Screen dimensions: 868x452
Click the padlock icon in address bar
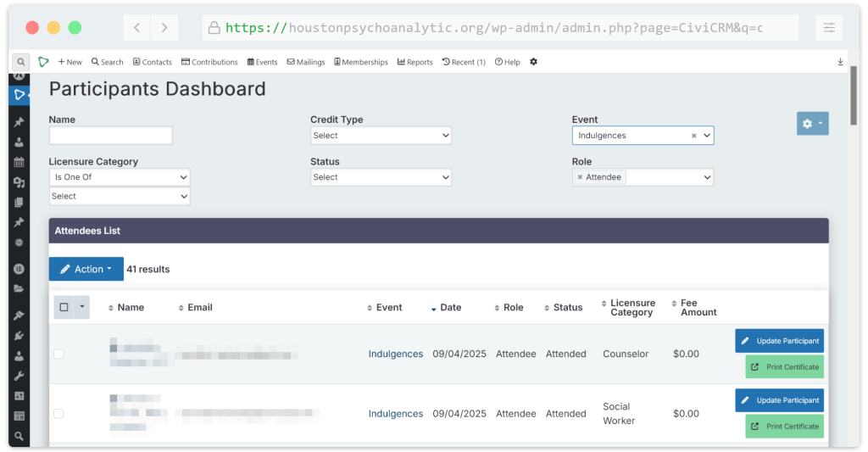tap(214, 28)
